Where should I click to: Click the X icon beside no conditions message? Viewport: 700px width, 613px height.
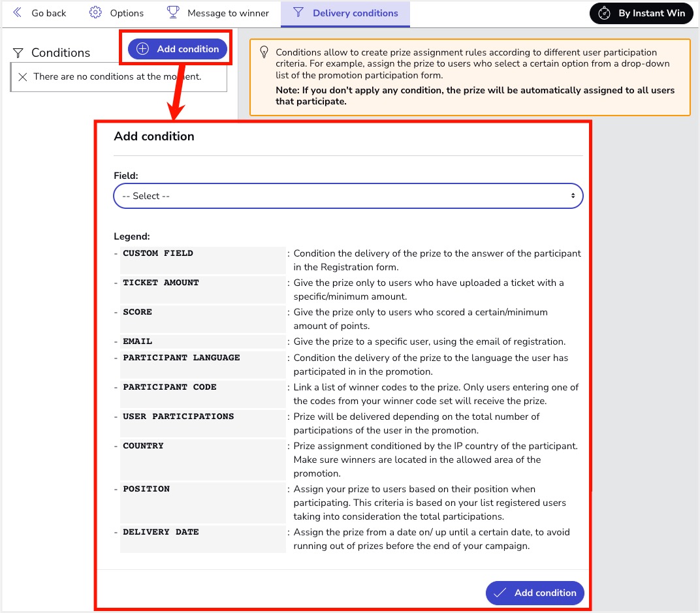23,77
